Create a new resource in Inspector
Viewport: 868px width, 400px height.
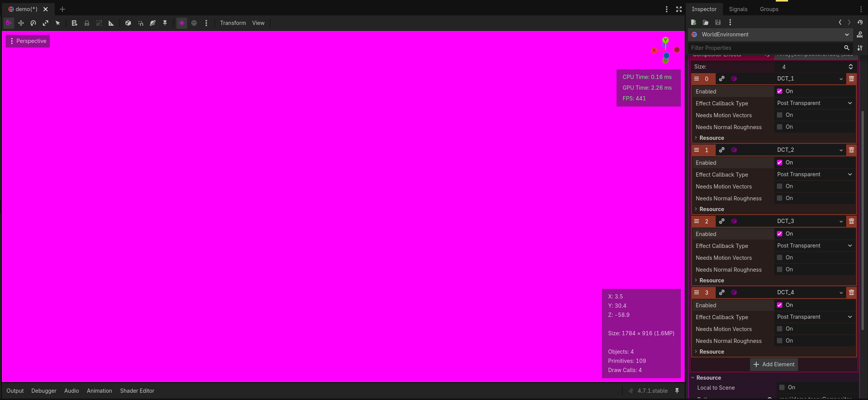click(693, 22)
